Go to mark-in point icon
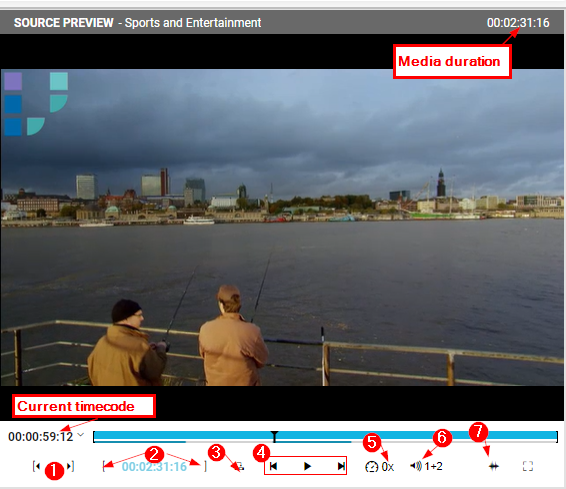This screenshot has width=566, height=489. [x=36, y=466]
